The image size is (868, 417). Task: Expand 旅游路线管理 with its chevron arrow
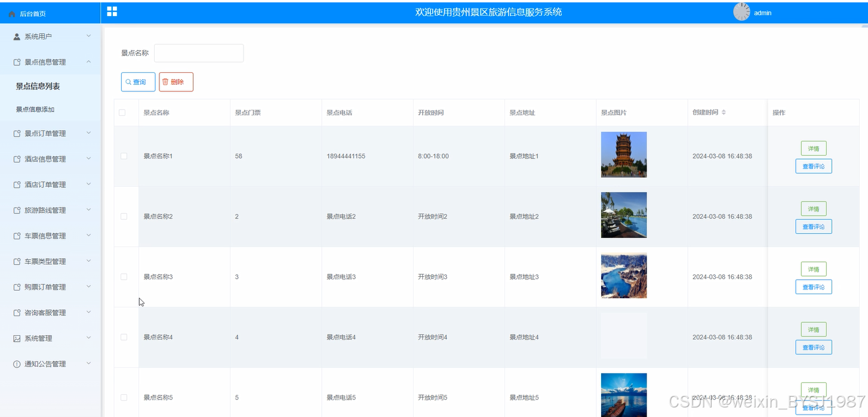[88, 210]
